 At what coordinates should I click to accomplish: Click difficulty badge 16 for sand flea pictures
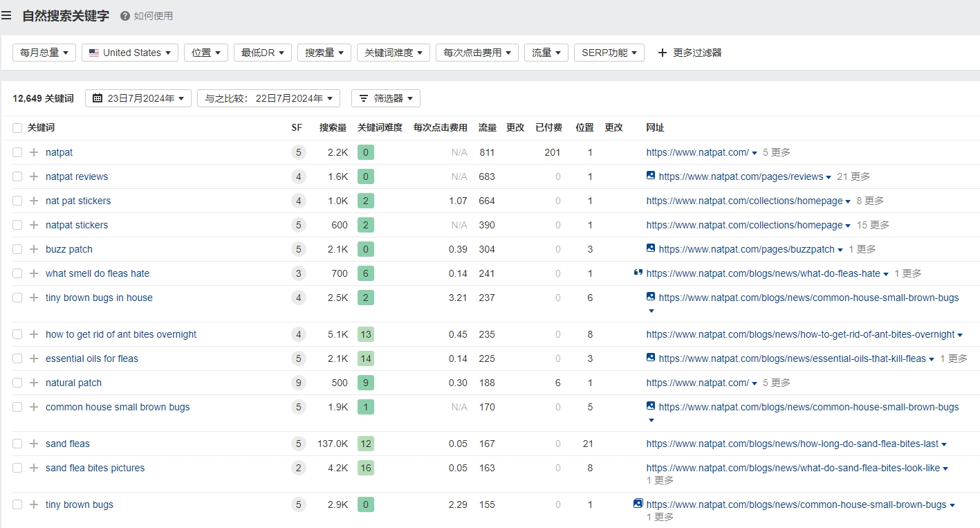click(366, 468)
